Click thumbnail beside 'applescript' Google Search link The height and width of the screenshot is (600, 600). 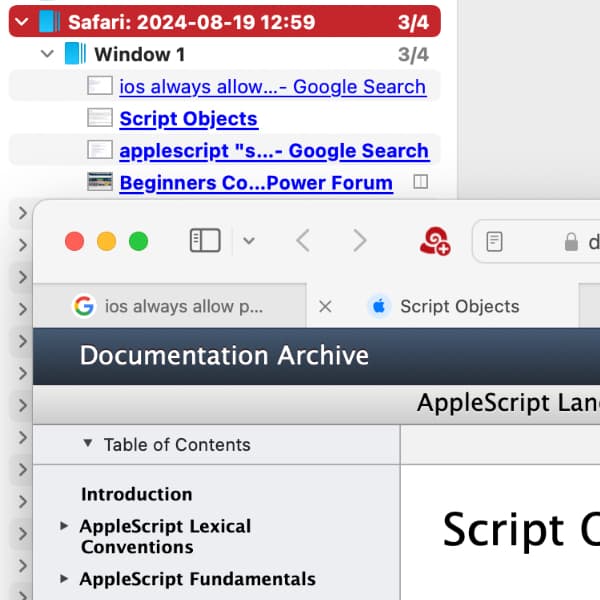click(100, 150)
